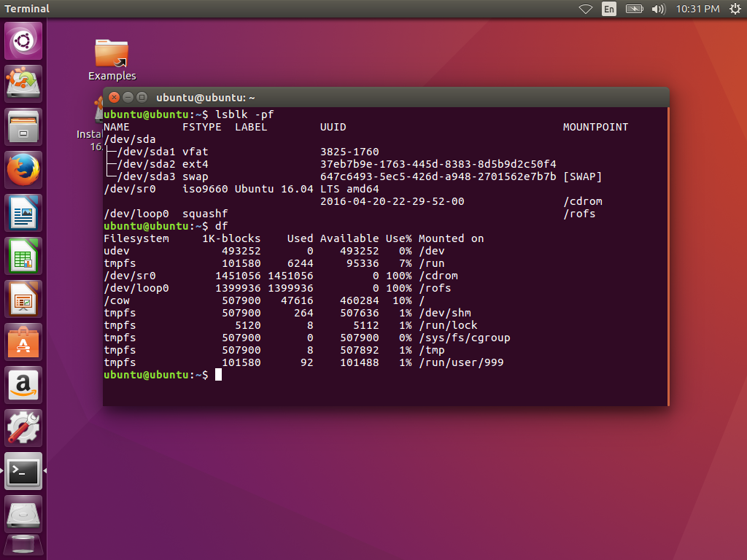The image size is (747, 560).
Task: Open the network indicator in top panel
Action: click(x=586, y=9)
